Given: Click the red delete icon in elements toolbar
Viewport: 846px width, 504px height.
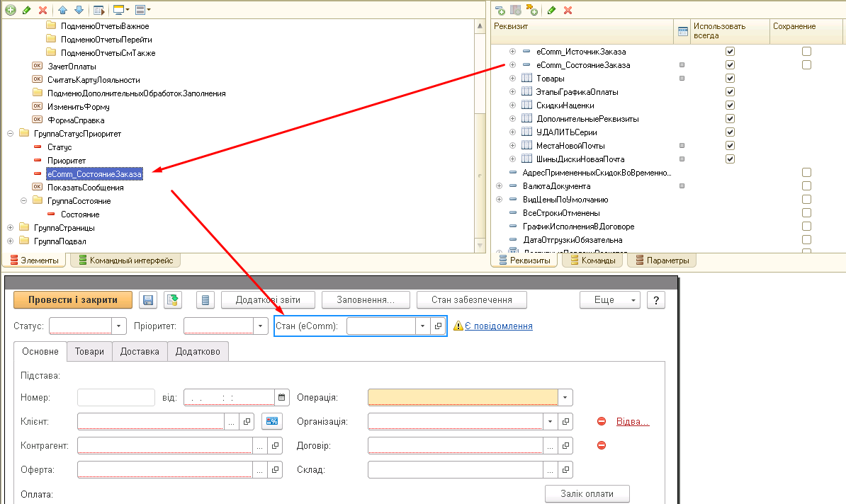Looking at the screenshot, I should pyautogui.click(x=43, y=10).
